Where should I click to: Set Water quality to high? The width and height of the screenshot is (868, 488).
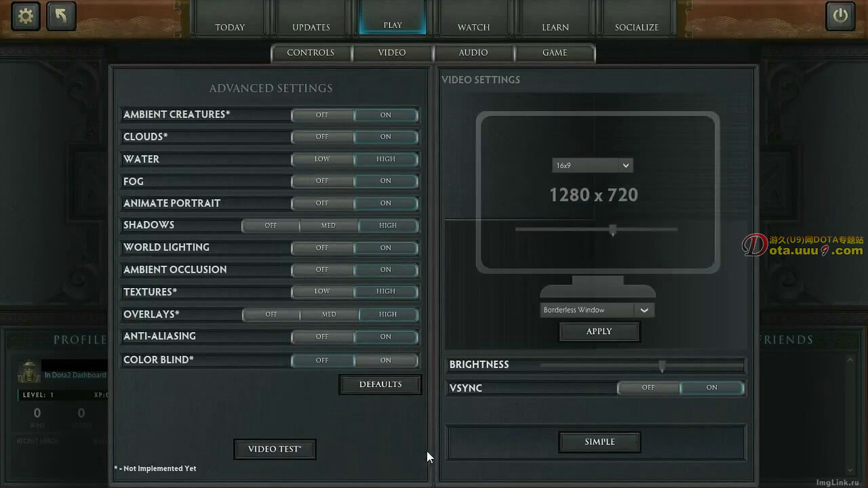[x=386, y=159]
